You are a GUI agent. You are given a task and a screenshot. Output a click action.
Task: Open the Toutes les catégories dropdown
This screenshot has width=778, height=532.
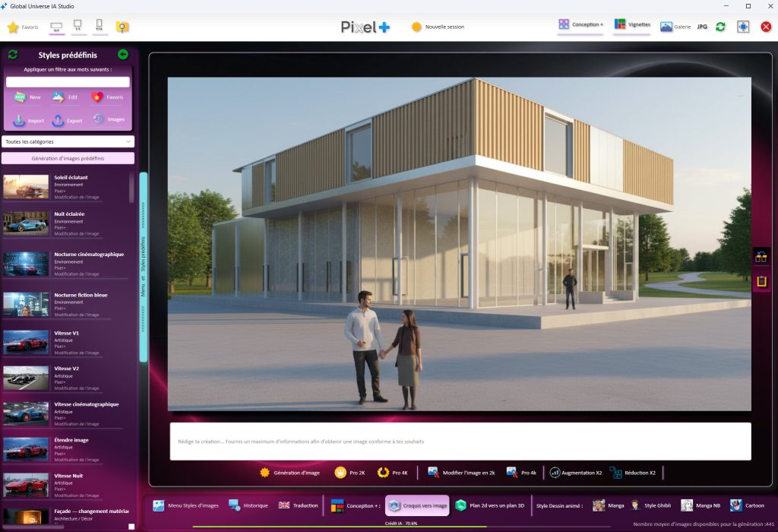click(x=68, y=141)
